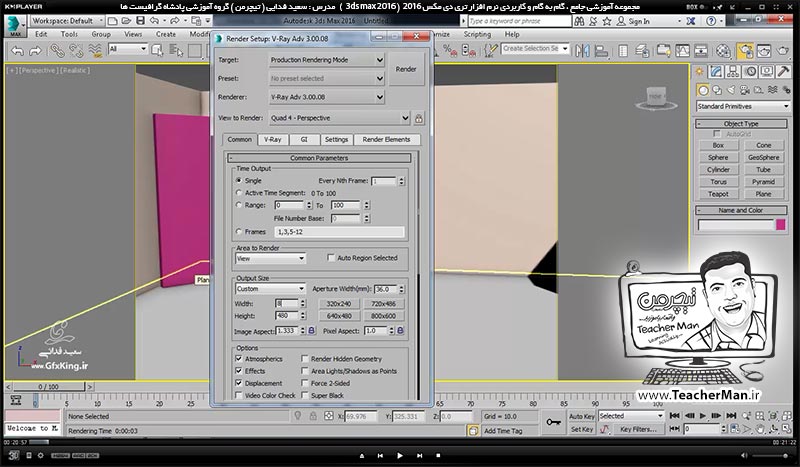Screen dimensions: 800x467
Task: Open the Material Editor icon
Action: click(x=723, y=51)
